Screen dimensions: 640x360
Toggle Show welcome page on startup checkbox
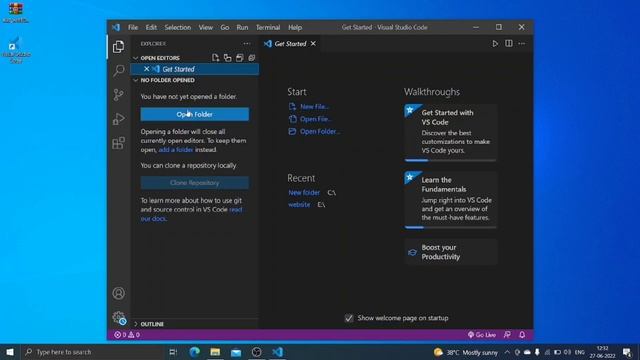(x=349, y=318)
